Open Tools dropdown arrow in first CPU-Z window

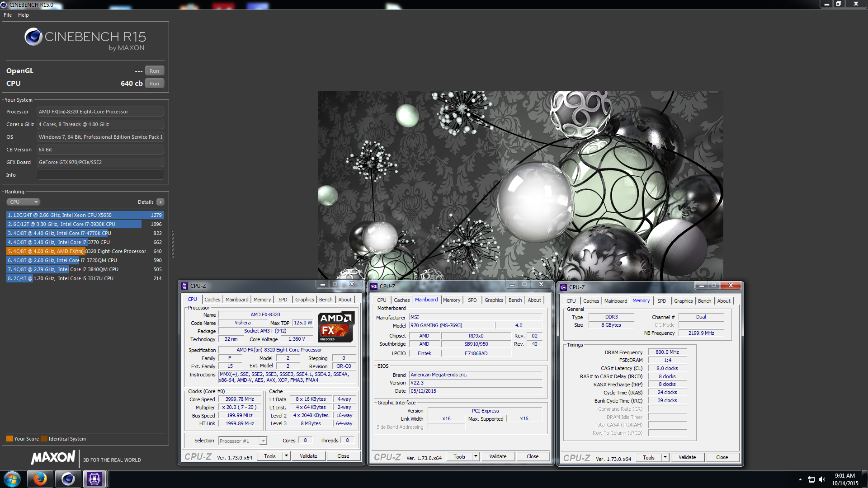(286, 456)
